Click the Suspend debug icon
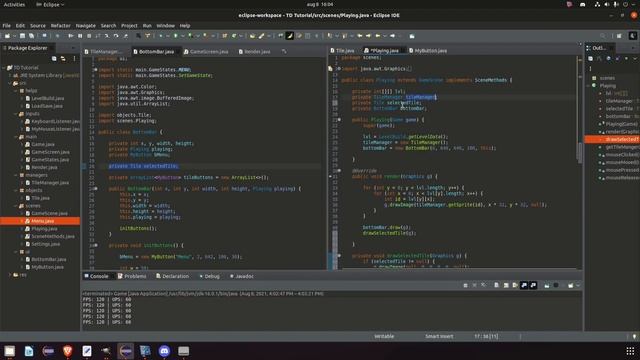This screenshot has height=360, width=640. click(x=80, y=36)
